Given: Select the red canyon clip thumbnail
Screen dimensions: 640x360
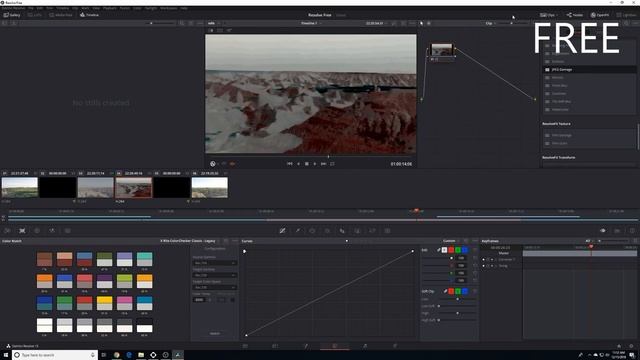Looking at the screenshot, I should pyautogui.click(x=133, y=187).
